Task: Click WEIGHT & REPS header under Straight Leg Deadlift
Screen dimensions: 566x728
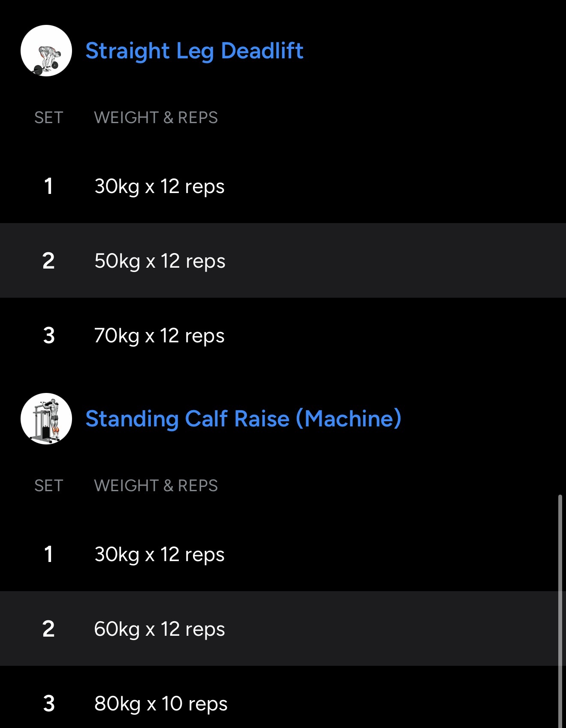Action: coord(156,118)
